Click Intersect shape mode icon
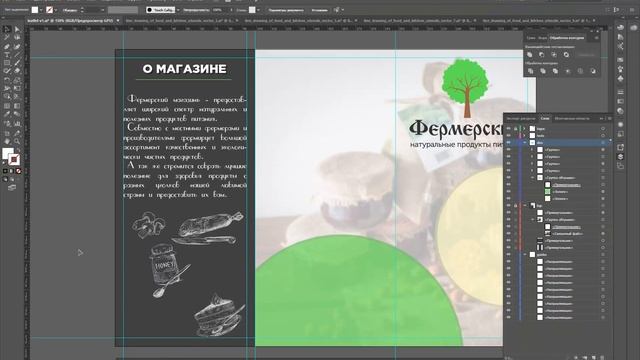 (554, 55)
